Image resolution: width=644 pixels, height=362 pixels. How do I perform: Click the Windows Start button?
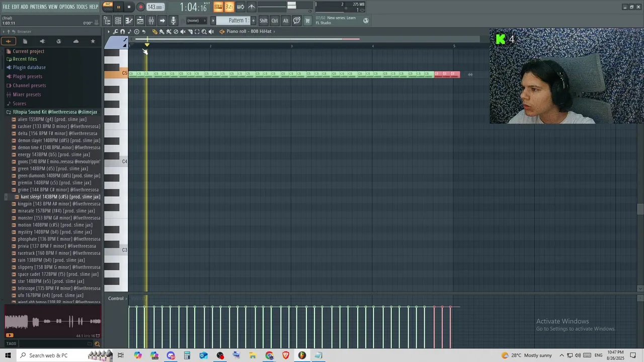click(x=8, y=355)
